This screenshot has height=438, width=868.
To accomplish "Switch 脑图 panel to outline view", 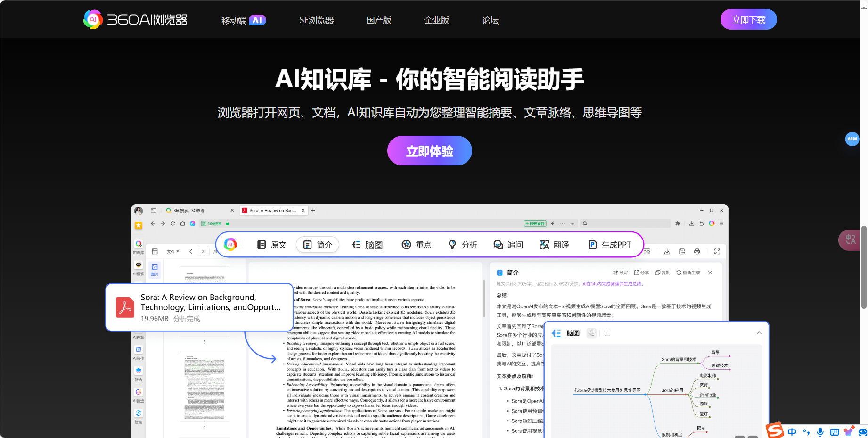I will [x=608, y=333].
